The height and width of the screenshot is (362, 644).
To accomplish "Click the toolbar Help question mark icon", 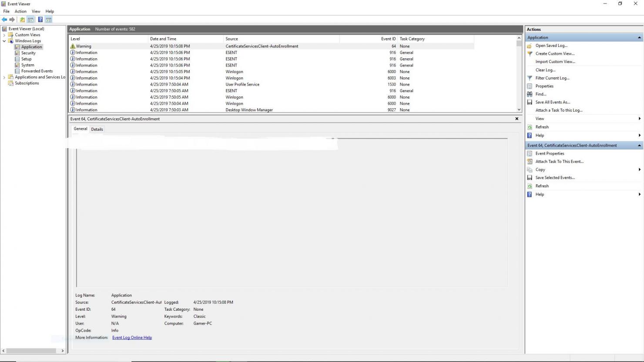I will pos(40,20).
